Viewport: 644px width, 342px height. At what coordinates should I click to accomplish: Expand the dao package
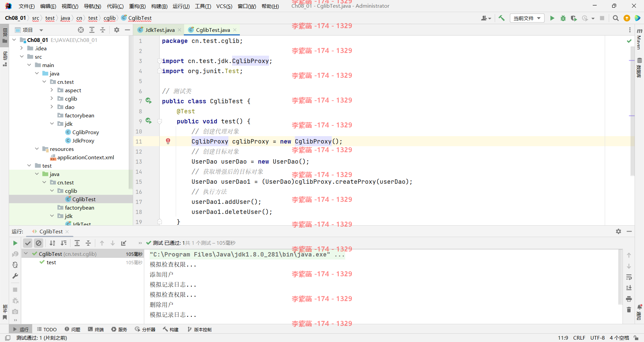click(52, 107)
